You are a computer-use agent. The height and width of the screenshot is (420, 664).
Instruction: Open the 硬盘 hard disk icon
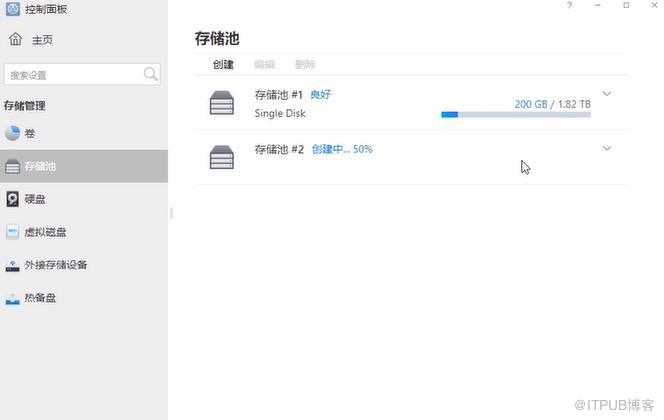(x=12, y=199)
